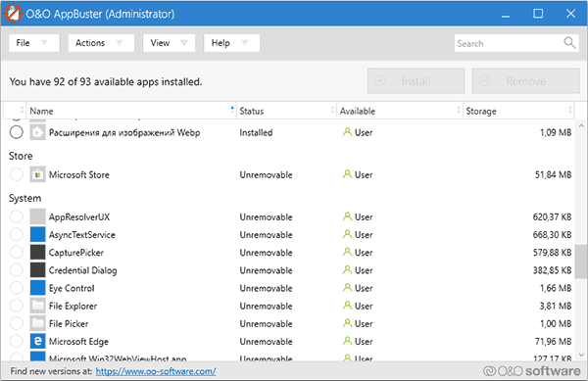Click user icon in Webp extension row
The height and width of the screenshot is (381, 588).
(347, 132)
